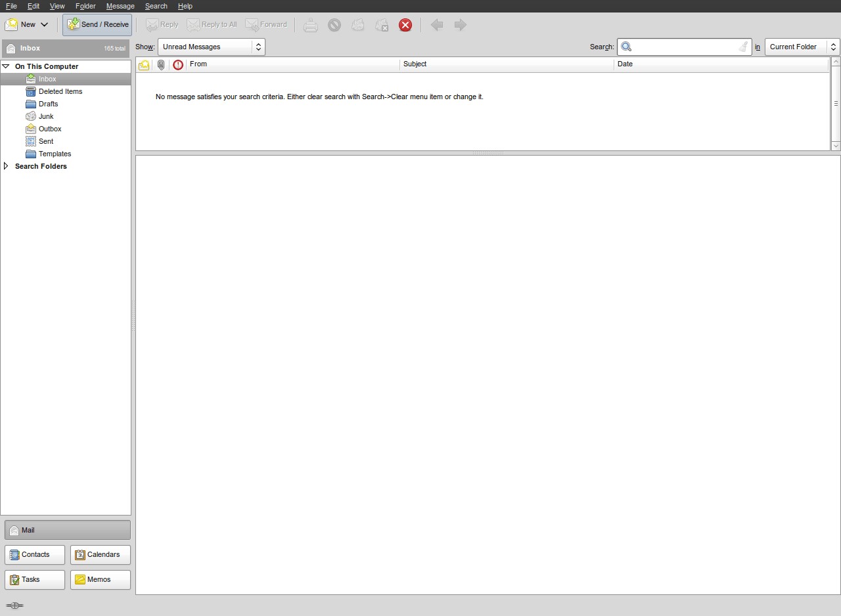Switch to the Calendars view
841x616 pixels.
[x=100, y=554]
